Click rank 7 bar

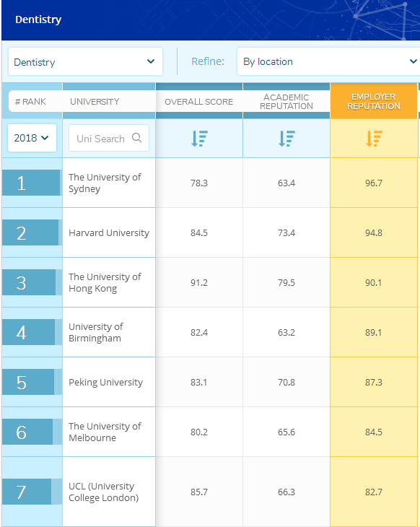[27, 492]
